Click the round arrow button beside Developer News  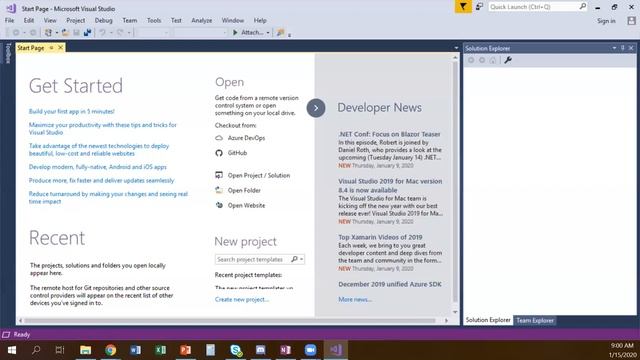[x=316, y=108]
